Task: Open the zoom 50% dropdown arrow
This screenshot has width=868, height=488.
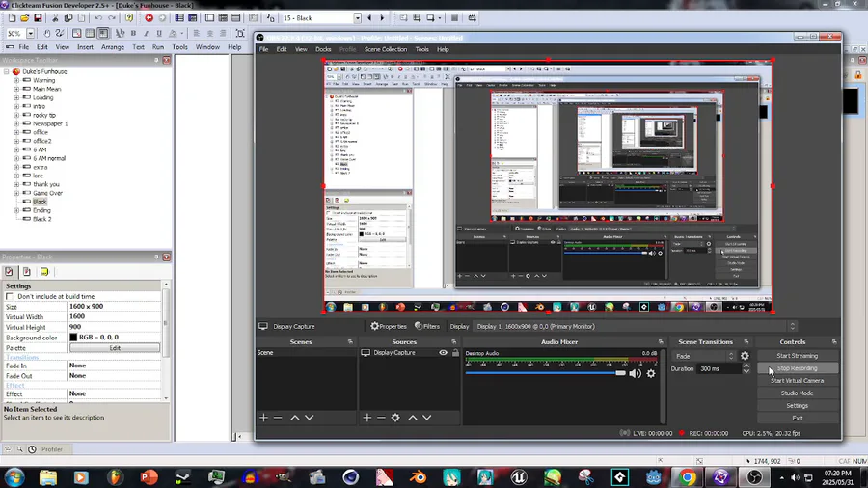Action: pos(31,33)
